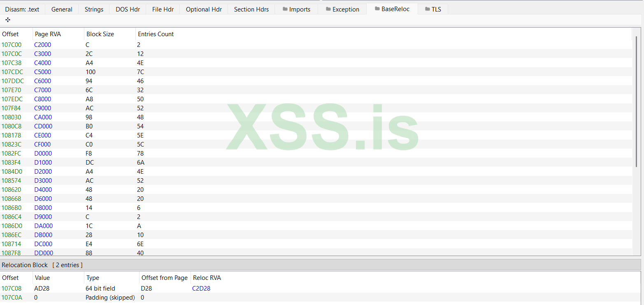Click the folder icon on the BaseReloc tab
644x305 pixels.
376,8
